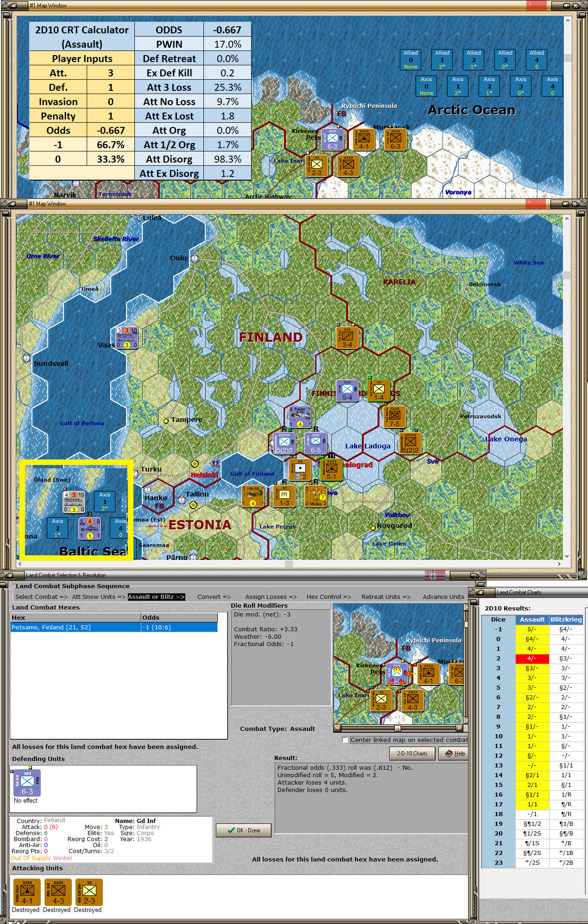
Task: Click the Finnish 5-4 unit counter in Finland
Action: pos(347,390)
